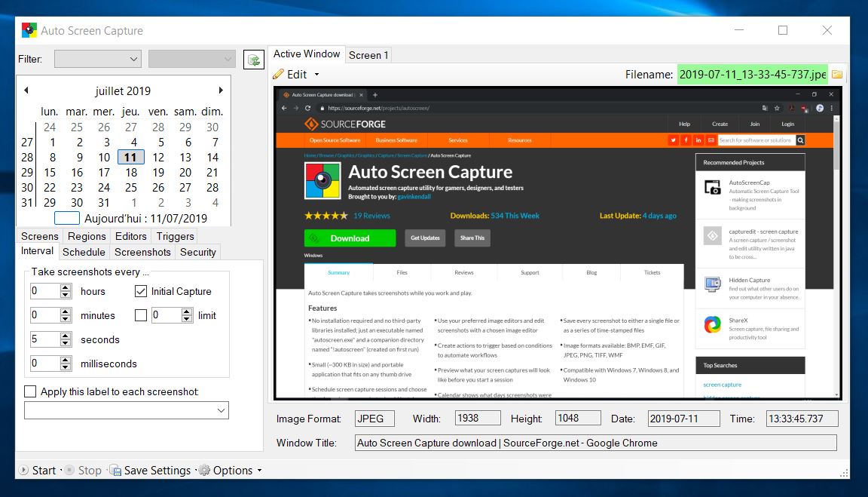This screenshot has width=868, height=497.
Task: Open the Edit dropdown arrow
Action: [315, 74]
